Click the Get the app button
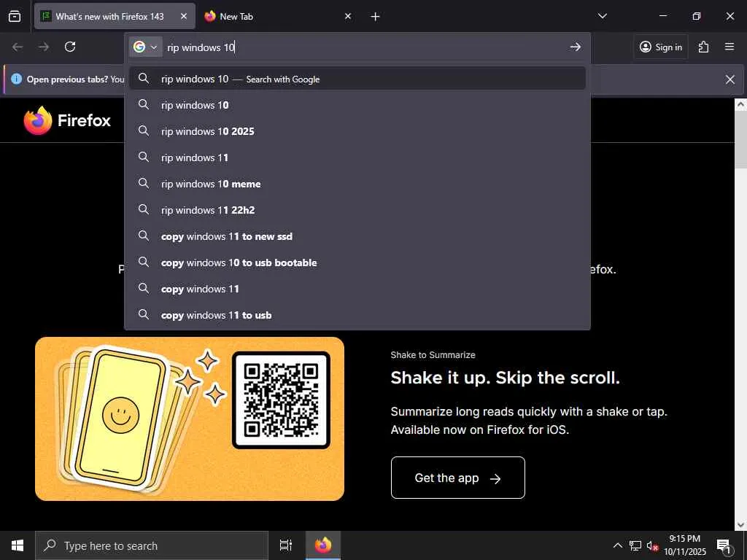 tap(458, 478)
